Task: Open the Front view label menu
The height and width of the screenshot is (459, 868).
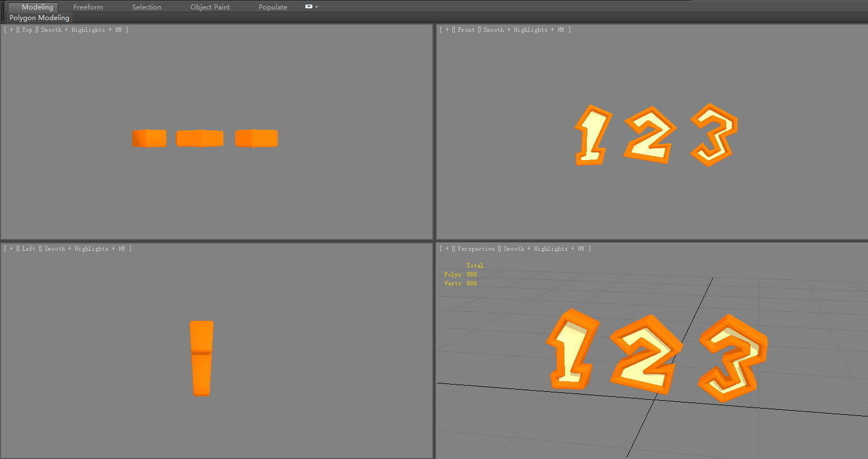Action: point(466,30)
